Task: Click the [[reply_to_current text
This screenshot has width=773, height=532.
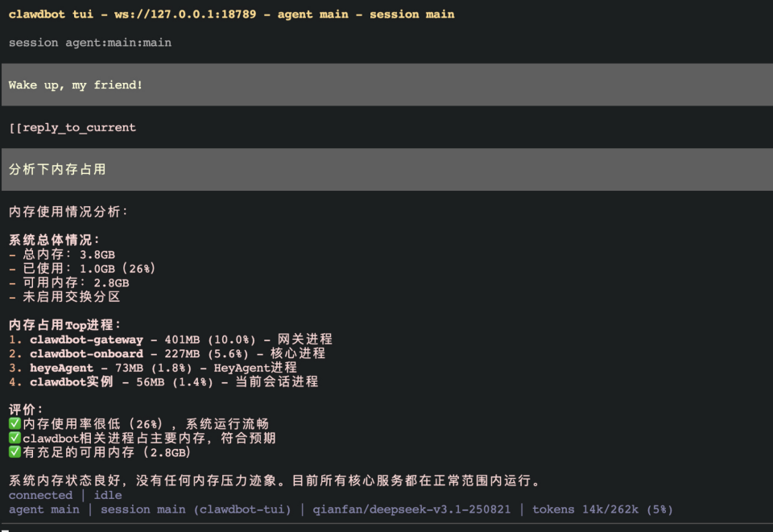Action: 72,128
